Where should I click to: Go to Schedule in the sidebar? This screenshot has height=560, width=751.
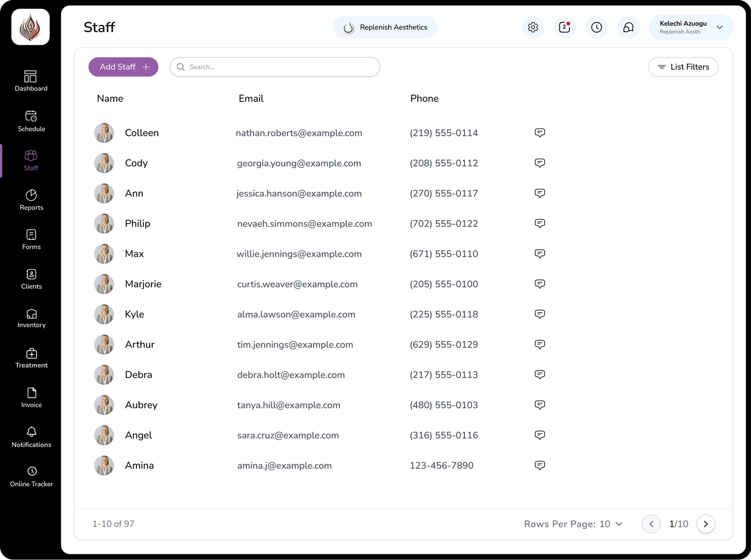[x=31, y=121]
